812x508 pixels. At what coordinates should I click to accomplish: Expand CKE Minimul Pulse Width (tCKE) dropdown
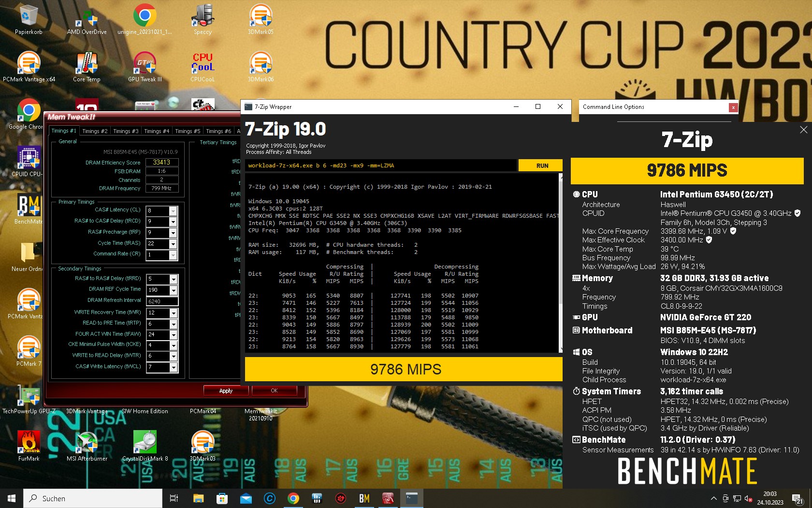coord(173,345)
